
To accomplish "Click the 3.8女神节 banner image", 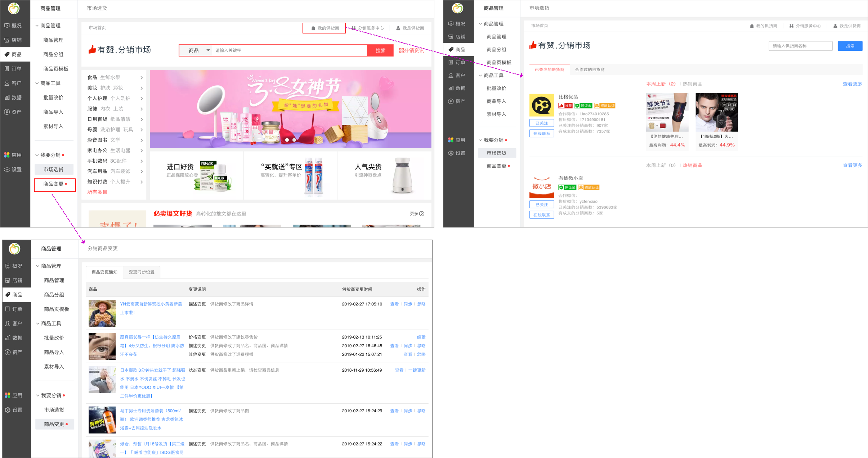I will click(290, 109).
